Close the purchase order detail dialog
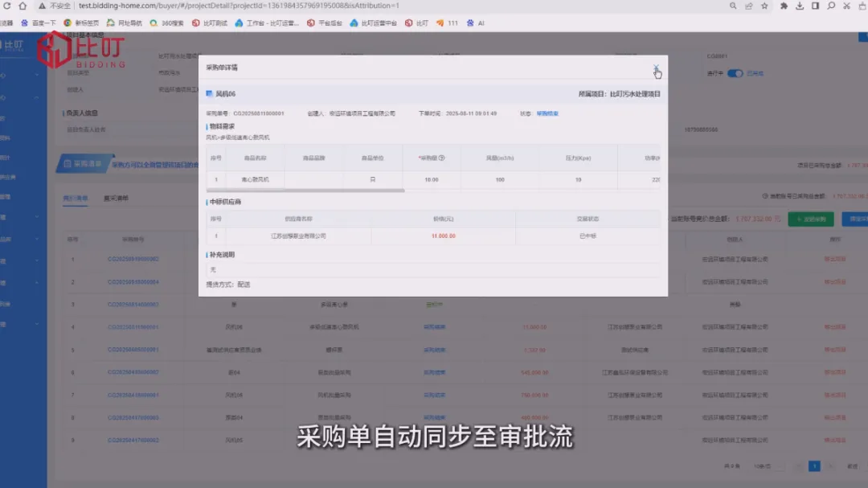 point(656,68)
